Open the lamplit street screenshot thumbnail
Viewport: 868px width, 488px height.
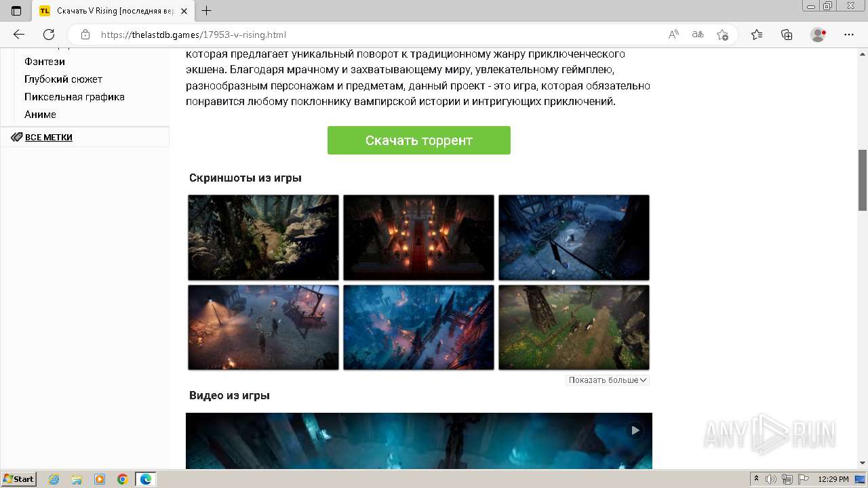(263, 327)
